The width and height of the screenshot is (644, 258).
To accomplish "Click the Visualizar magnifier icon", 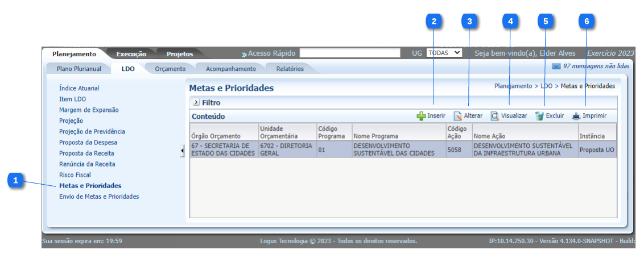I will pos(495,116).
